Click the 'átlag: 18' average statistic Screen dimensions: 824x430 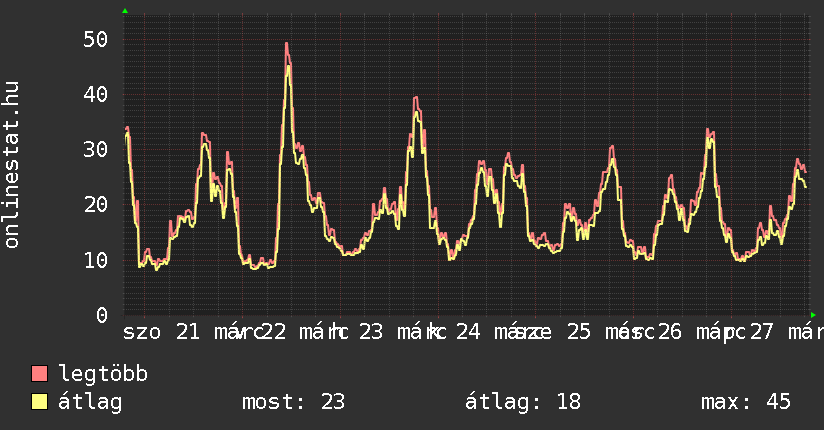coord(523,402)
